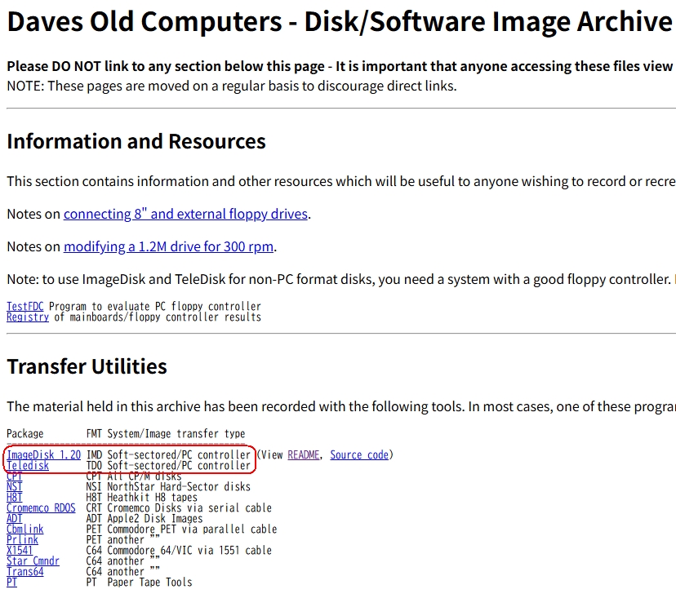Open the modifying a 1.2M drive for 300 rpm link
Viewport: 676px width, 616px height.
coord(168,246)
